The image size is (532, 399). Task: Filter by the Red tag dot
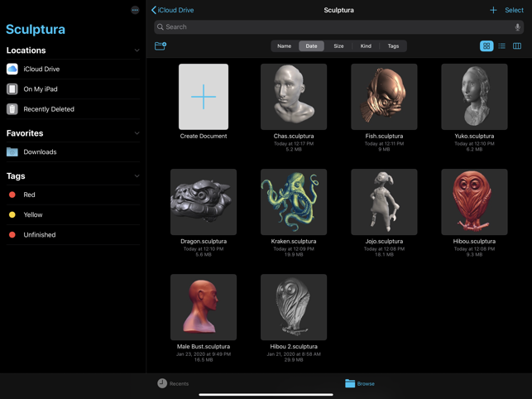click(12, 195)
